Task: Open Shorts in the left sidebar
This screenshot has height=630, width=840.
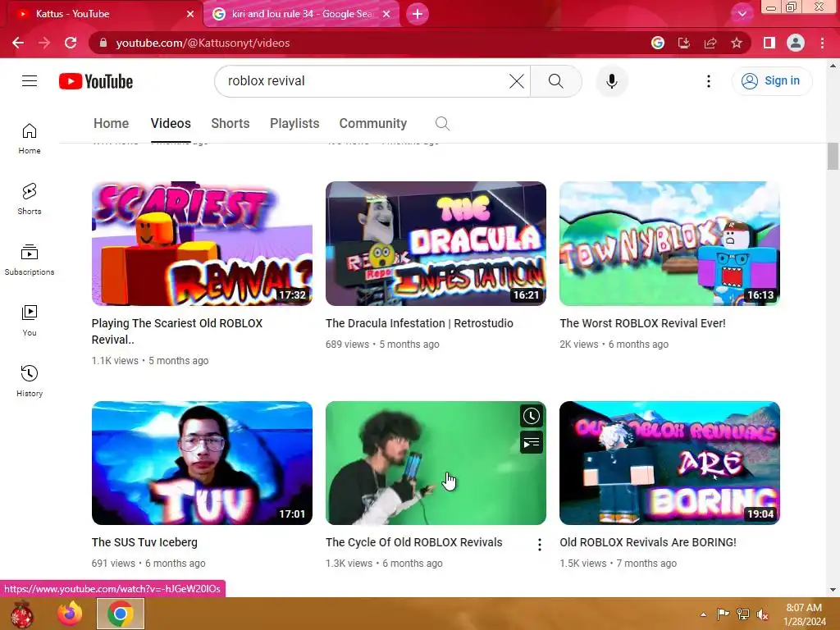Action: point(30,199)
